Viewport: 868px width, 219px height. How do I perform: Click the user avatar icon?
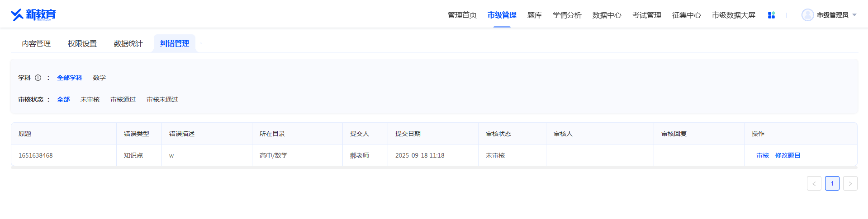point(807,15)
